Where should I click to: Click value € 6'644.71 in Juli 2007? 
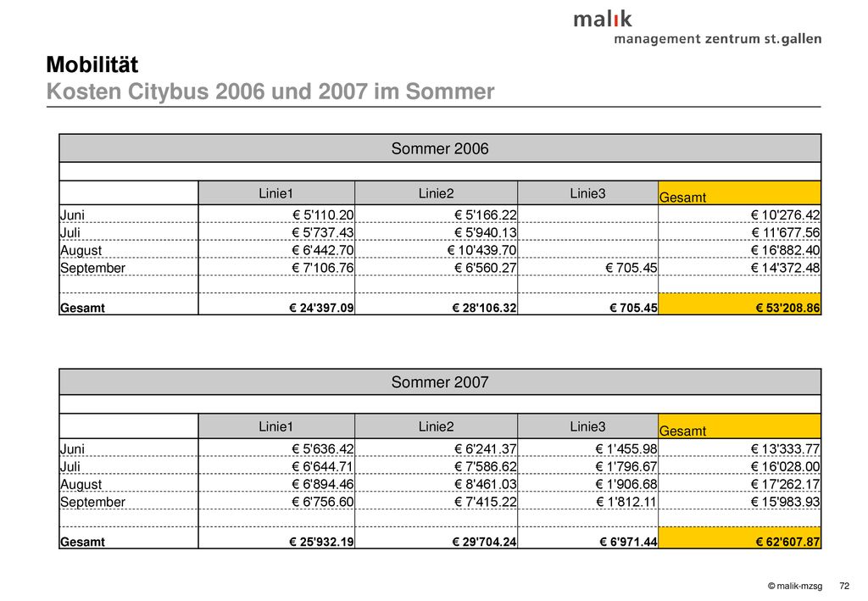click(323, 466)
